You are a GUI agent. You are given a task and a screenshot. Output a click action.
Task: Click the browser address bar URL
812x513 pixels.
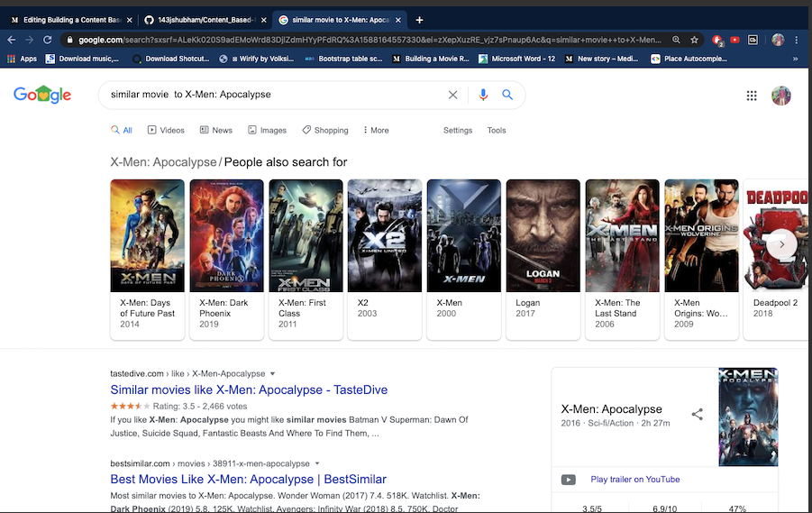coord(370,40)
